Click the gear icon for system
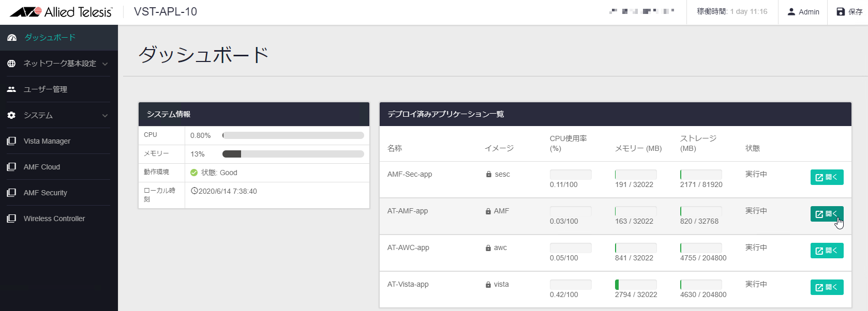Image resolution: width=868 pixels, height=311 pixels. tap(11, 115)
